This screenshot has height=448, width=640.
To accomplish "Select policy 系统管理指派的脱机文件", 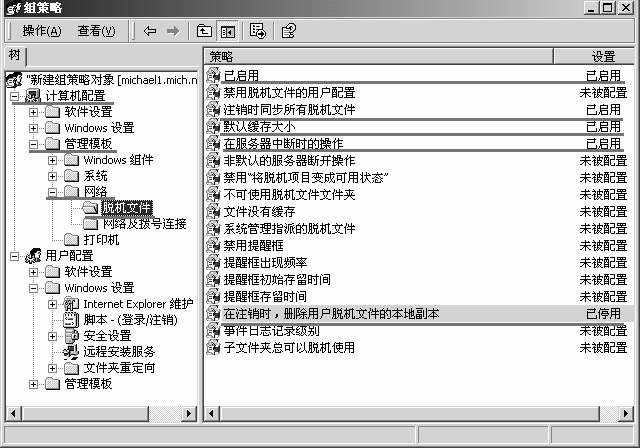I will (x=289, y=229).
